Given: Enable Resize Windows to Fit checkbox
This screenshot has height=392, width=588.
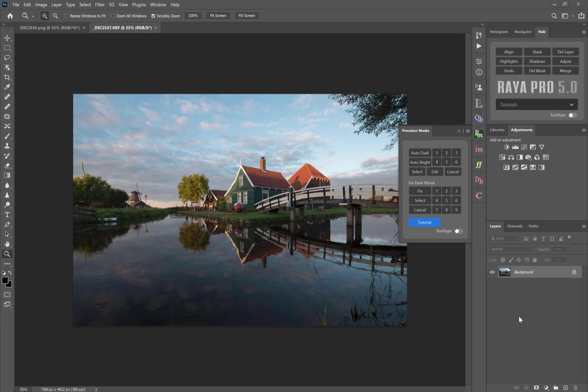Looking at the screenshot, I should pos(66,16).
